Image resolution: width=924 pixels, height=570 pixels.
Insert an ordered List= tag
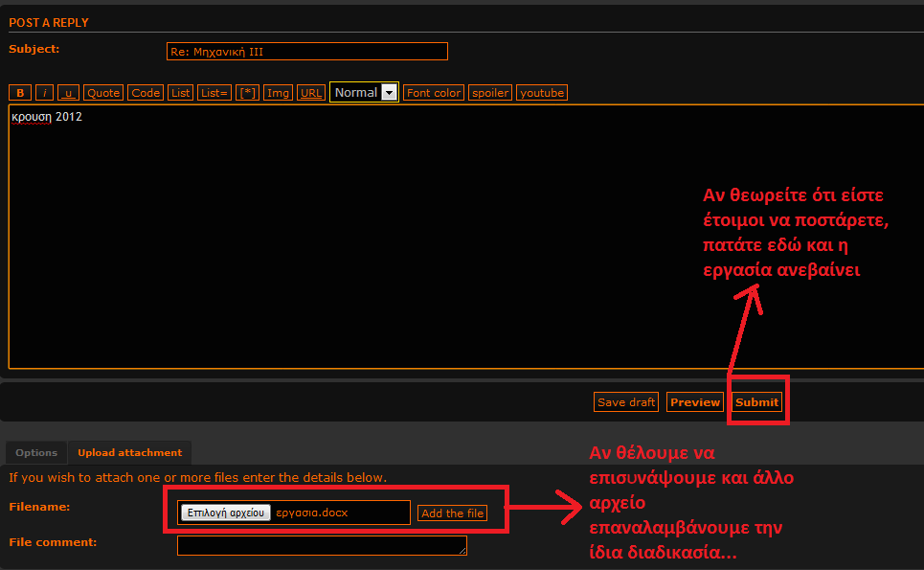pos(214,93)
